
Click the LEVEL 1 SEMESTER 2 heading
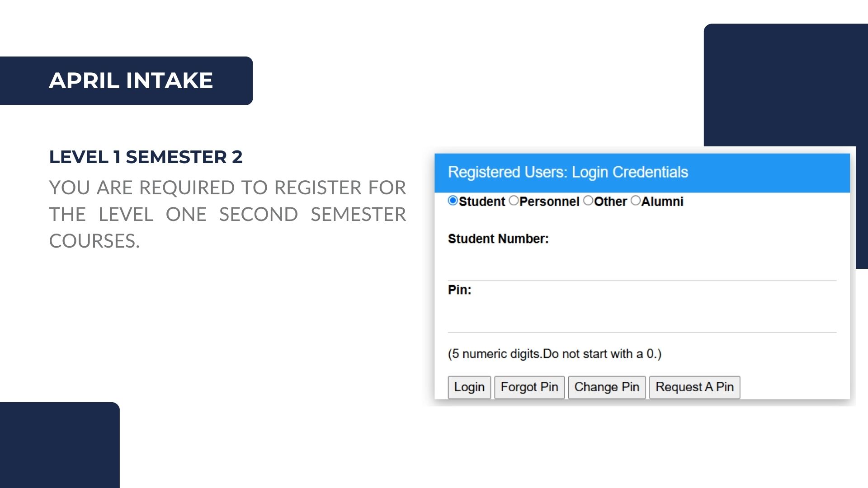click(x=146, y=157)
